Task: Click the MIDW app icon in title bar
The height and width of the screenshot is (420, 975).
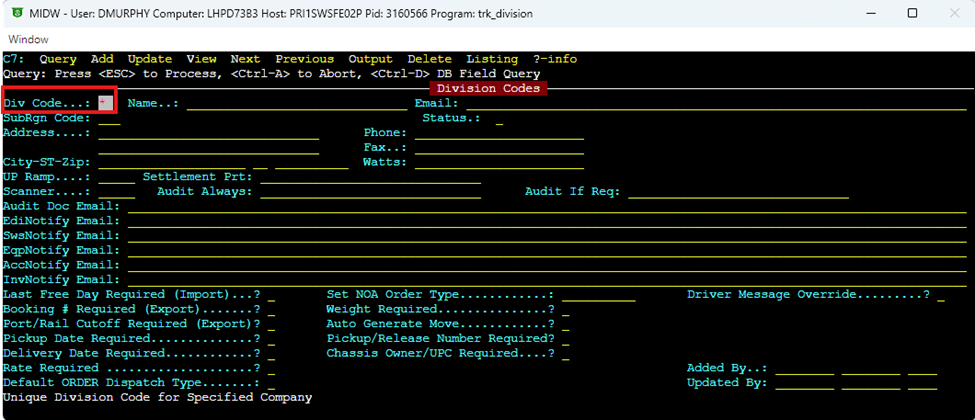Action: (x=18, y=13)
